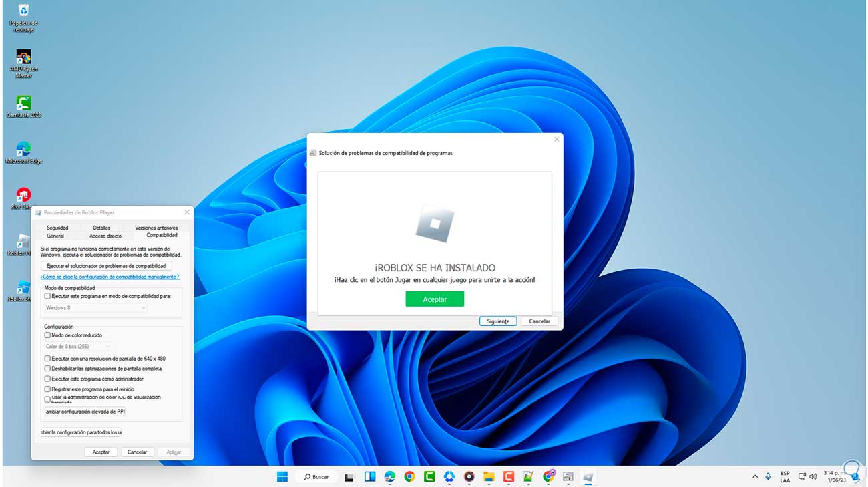This screenshot has height=487, width=868.
Task: Toggle the ICC color management checkbox
Action: 47,399
